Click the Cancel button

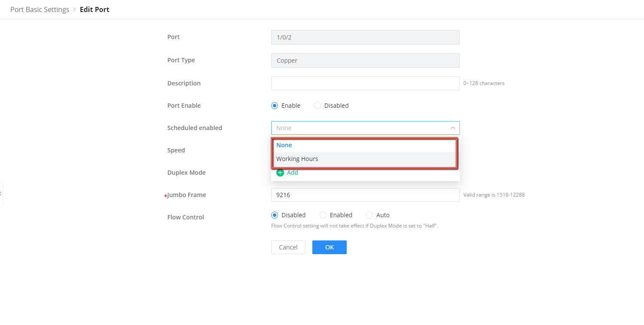click(x=288, y=247)
